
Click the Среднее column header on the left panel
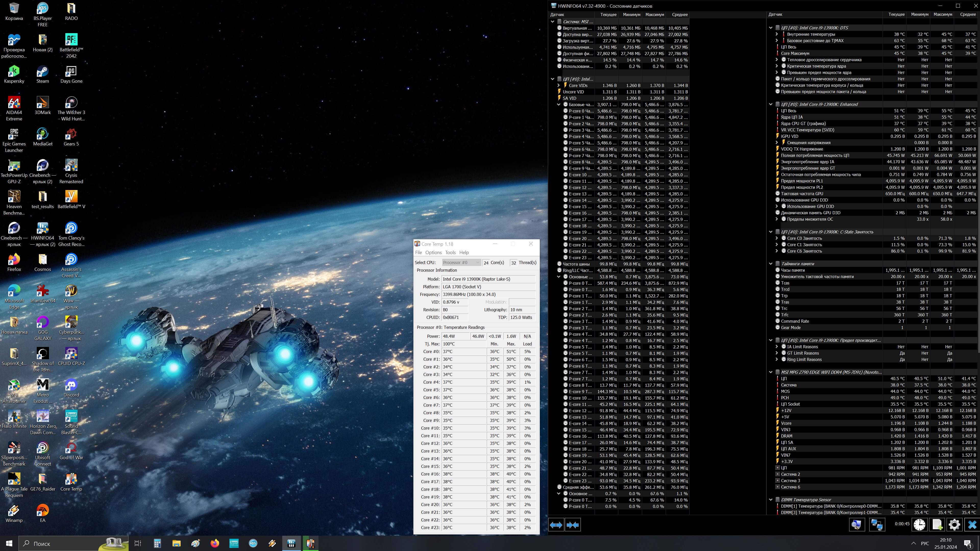pos(679,15)
